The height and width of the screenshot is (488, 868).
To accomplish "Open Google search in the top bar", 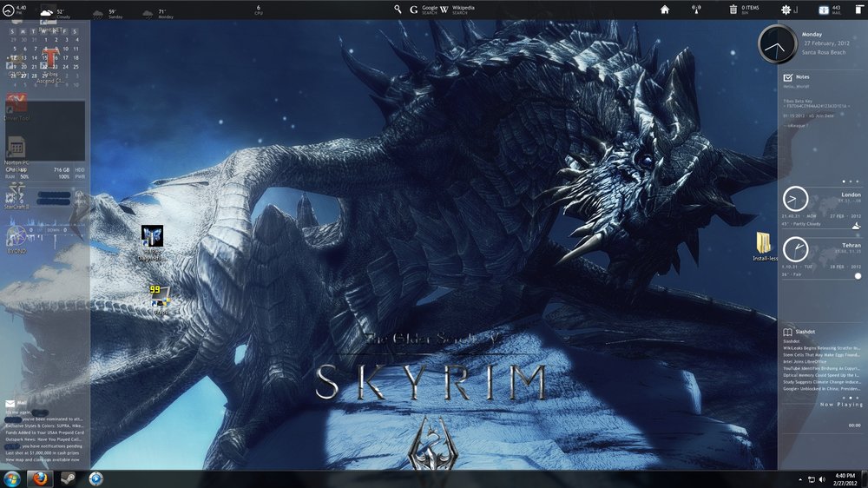I will [x=424, y=10].
